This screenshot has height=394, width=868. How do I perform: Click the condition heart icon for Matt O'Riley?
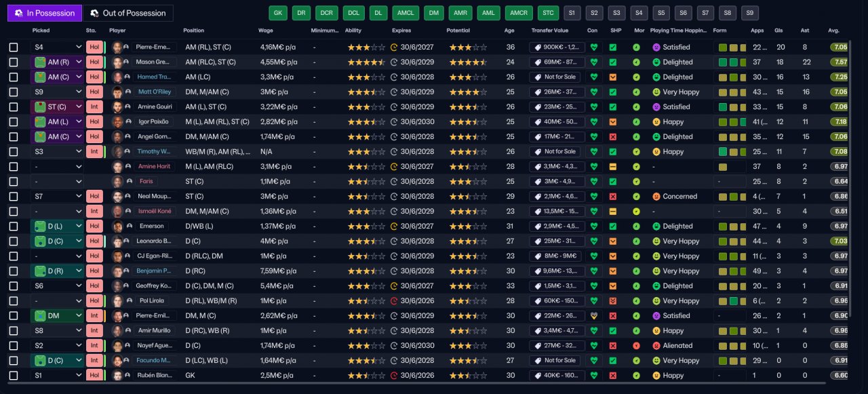[594, 92]
